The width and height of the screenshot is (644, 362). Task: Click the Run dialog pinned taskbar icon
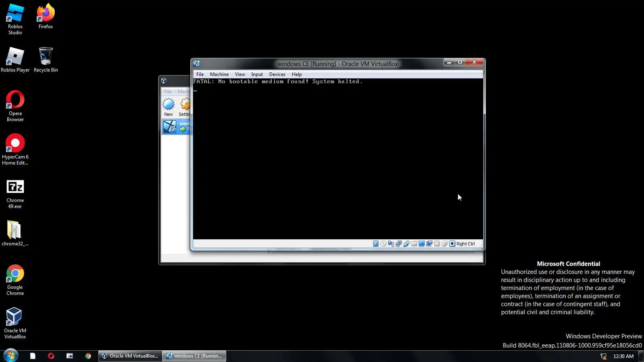tap(70, 356)
